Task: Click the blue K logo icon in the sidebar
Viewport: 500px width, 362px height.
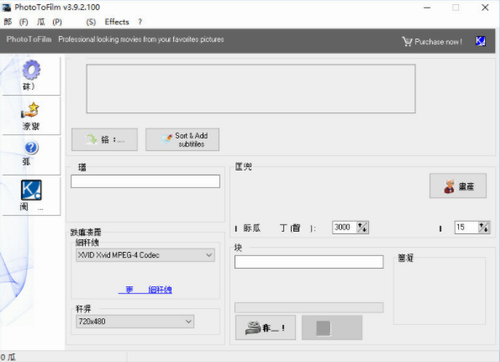Action: [x=31, y=190]
